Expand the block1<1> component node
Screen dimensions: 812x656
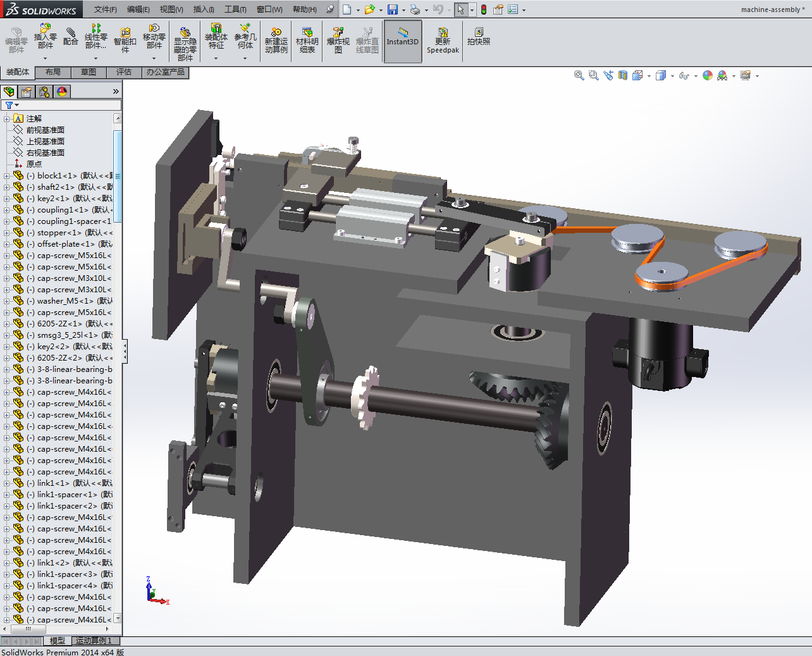6,176
